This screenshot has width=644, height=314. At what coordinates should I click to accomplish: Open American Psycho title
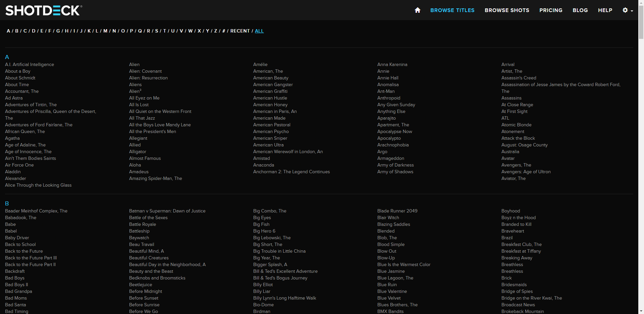point(271,131)
